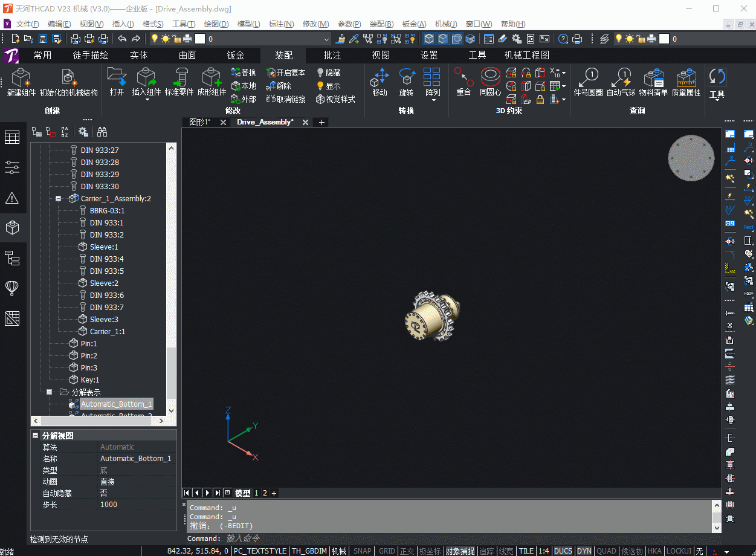Apply the 同圆心 concentric constraint
The image size is (756, 556).
pos(490,83)
